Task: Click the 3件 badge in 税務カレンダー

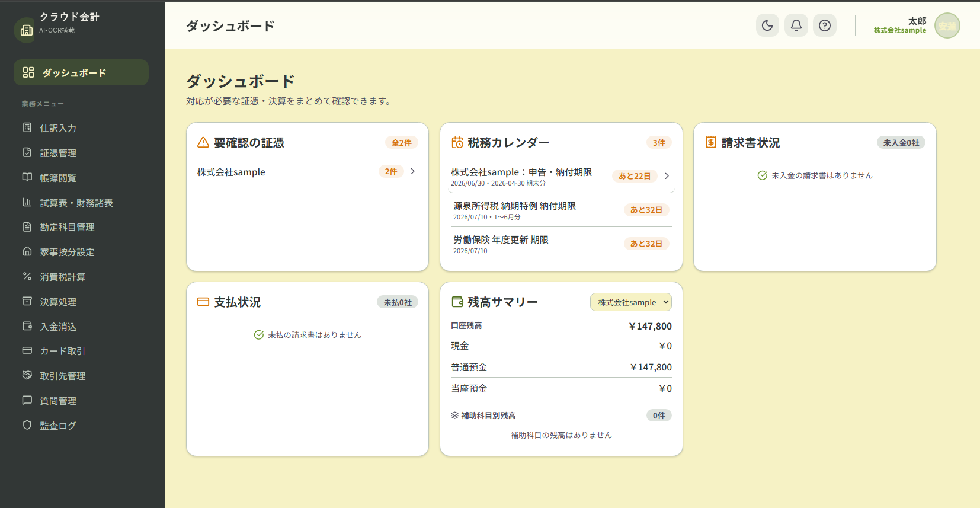Action: tap(659, 143)
